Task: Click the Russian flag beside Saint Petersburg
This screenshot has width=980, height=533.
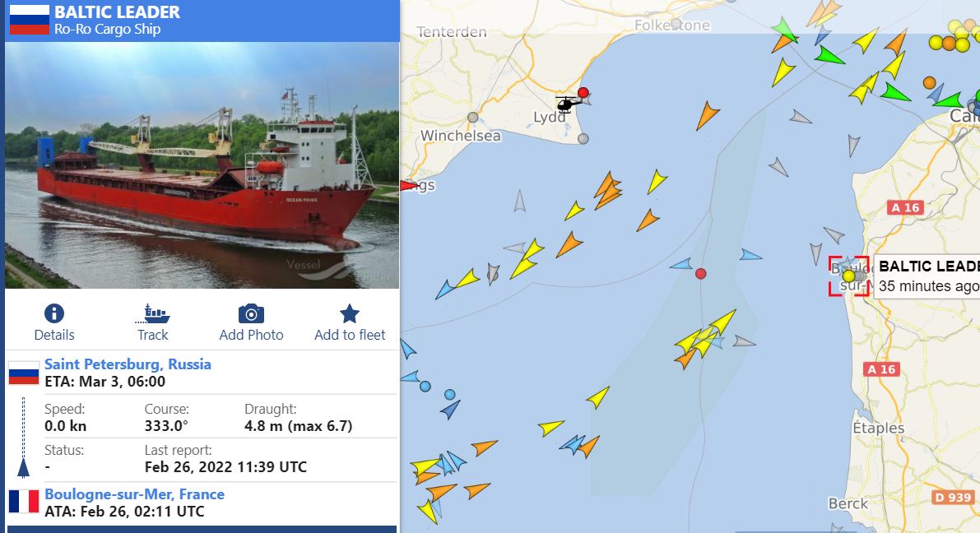Action: tap(24, 373)
